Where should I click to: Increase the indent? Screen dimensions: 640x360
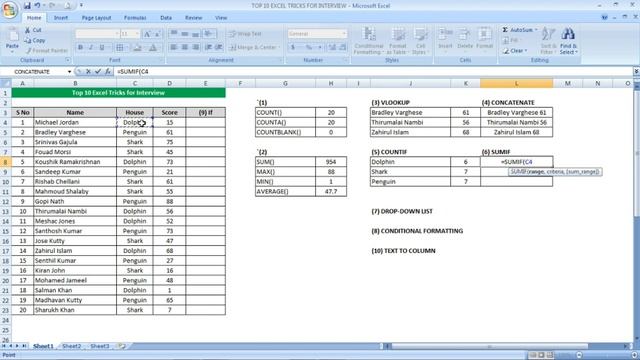(x=219, y=48)
